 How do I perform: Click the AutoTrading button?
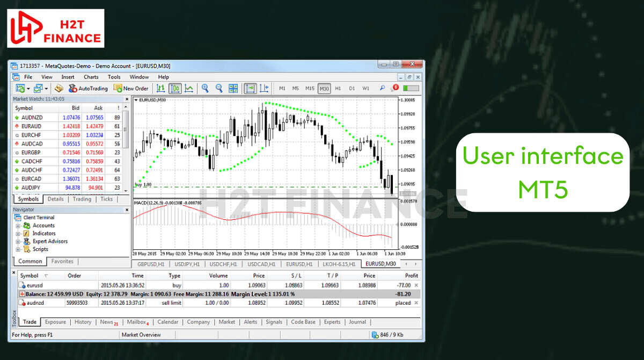(88, 88)
